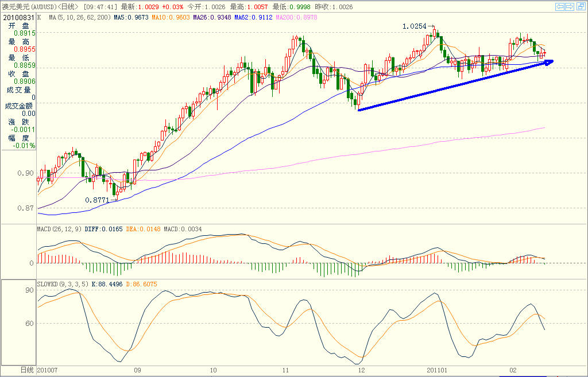Screen dimensions: 588x377
Task: Click the high price value 0.8955
Action: [25, 49]
